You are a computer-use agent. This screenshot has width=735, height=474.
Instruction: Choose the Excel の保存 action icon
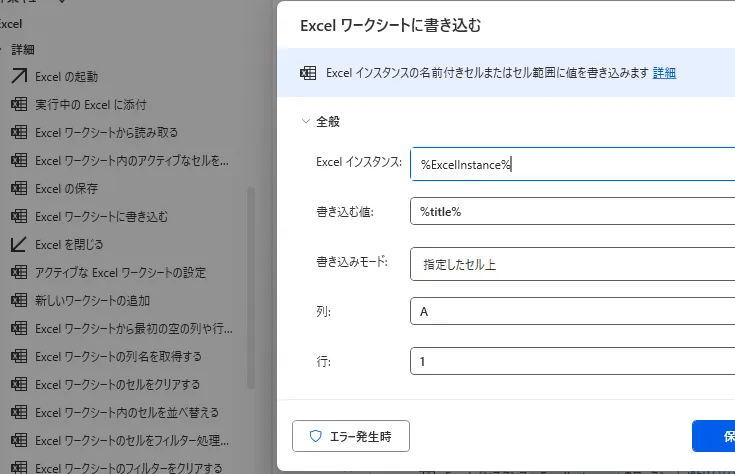click(x=18, y=188)
